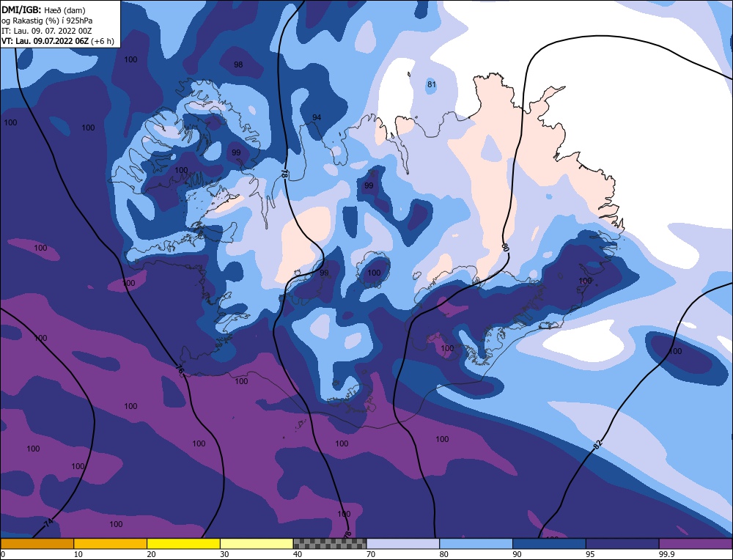Screen dimensions: 733x560
Task: Select the dark navy 95–99.9 legend swatch
Action: 622,544
